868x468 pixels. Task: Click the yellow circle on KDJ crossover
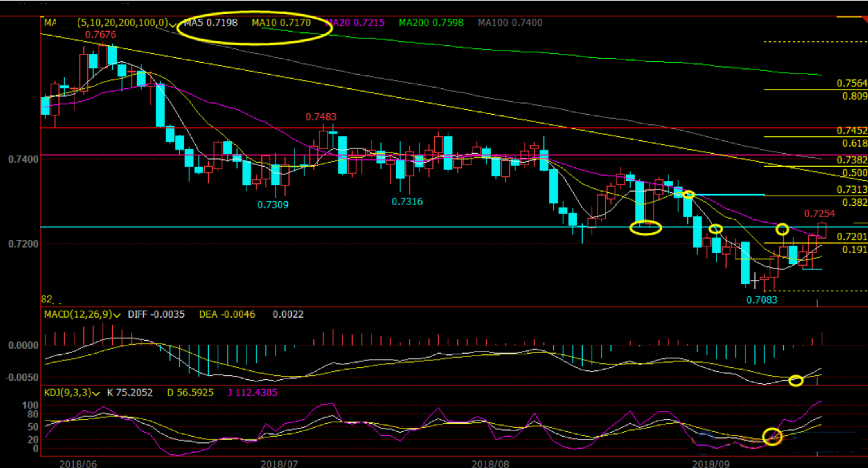[772, 437]
